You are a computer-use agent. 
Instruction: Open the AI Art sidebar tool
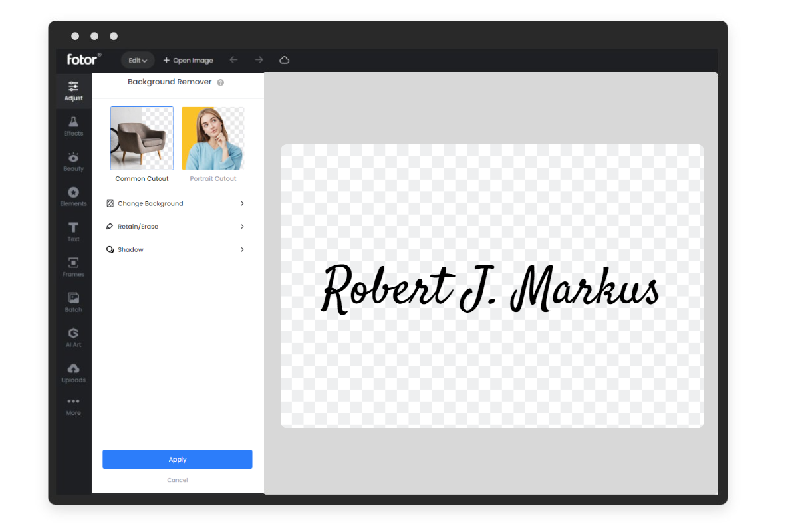pyautogui.click(x=74, y=337)
